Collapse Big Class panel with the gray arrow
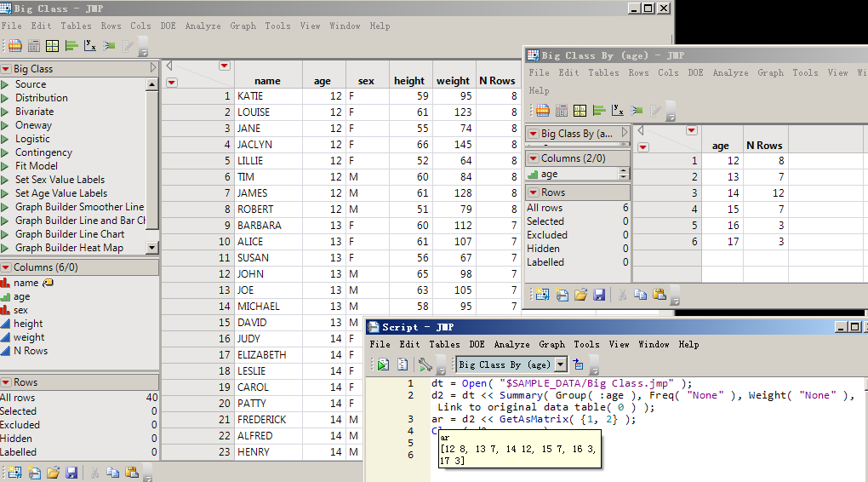Viewport: 868px width, 482px height. click(153, 68)
